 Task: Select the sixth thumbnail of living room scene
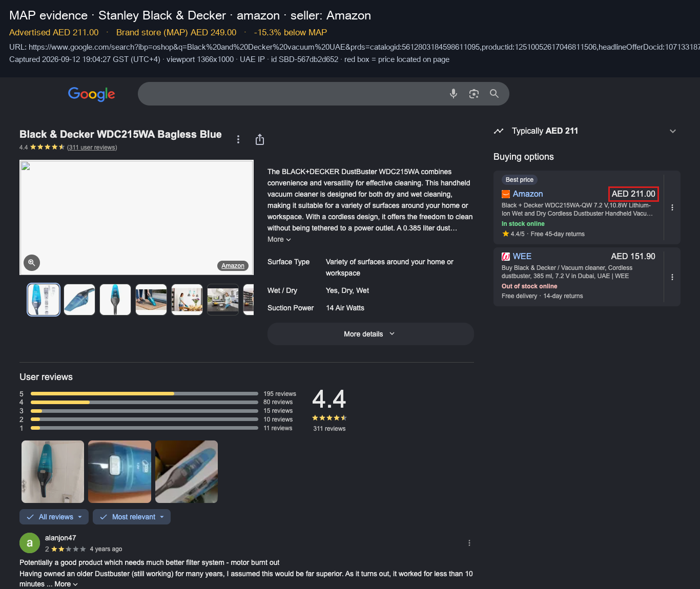tap(223, 300)
